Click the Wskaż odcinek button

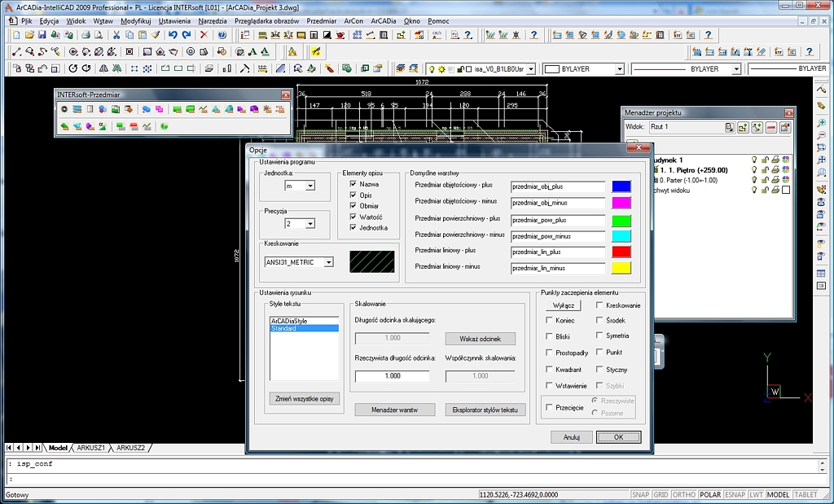(x=481, y=338)
